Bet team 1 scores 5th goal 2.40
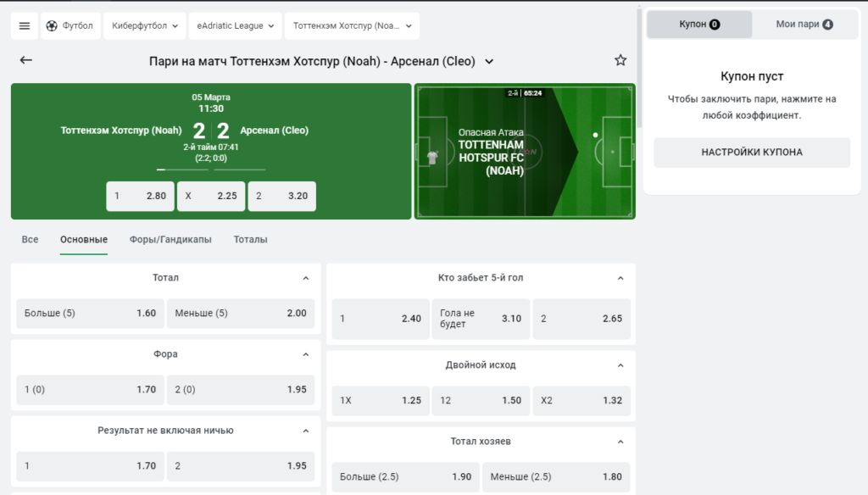 pyautogui.click(x=381, y=319)
